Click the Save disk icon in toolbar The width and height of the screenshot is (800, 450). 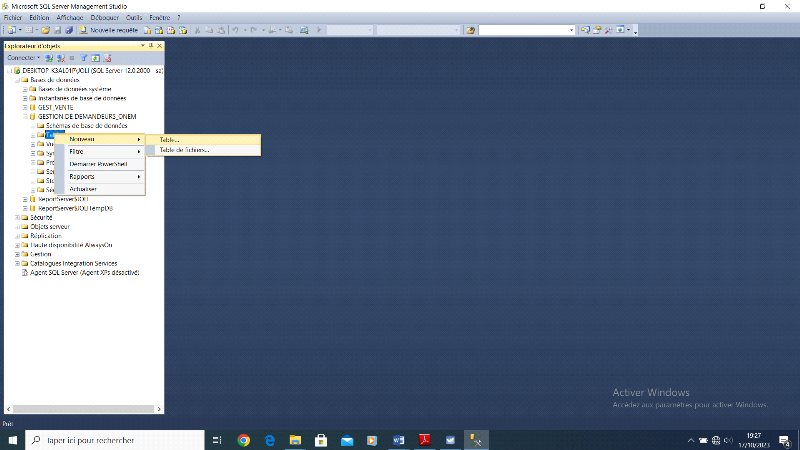[x=58, y=30]
